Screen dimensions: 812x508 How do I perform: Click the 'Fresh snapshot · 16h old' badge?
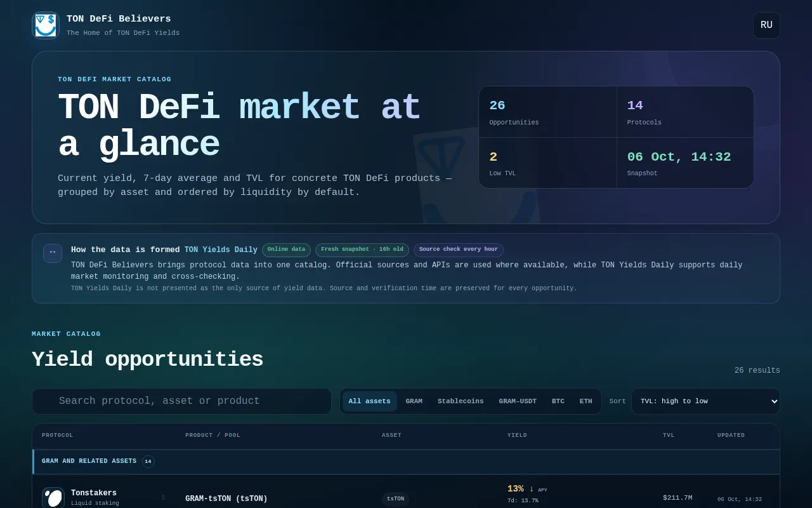(362, 250)
